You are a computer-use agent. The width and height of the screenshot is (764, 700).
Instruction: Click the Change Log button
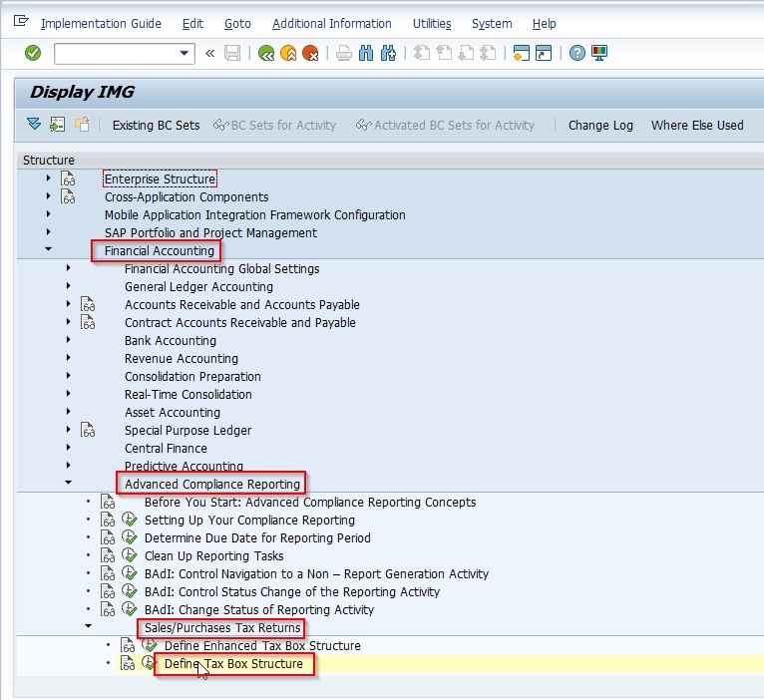pos(600,126)
